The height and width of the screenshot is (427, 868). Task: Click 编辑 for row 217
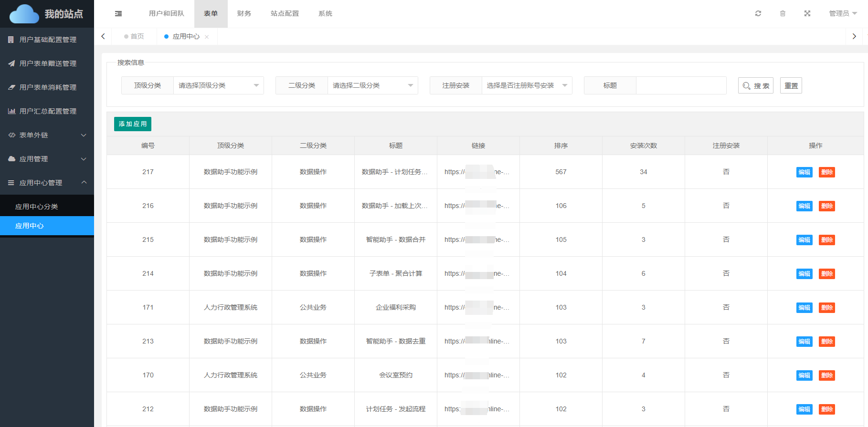pos(804,172)
